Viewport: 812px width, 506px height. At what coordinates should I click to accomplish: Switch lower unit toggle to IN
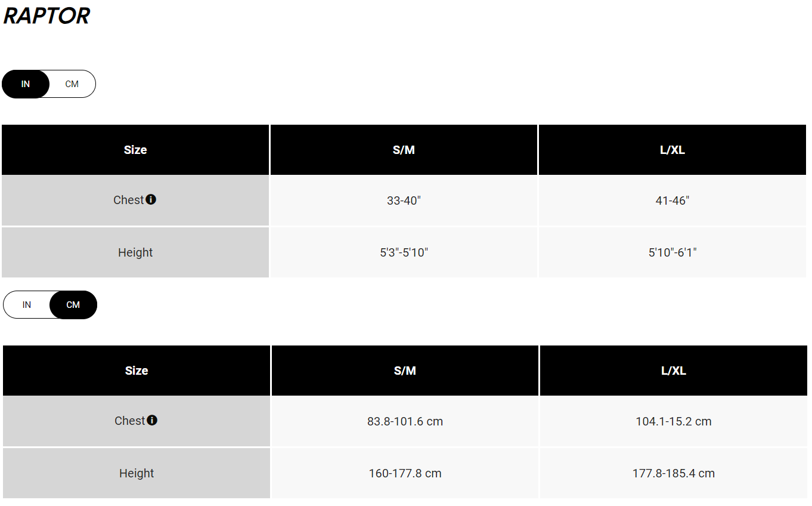point(27,305)
